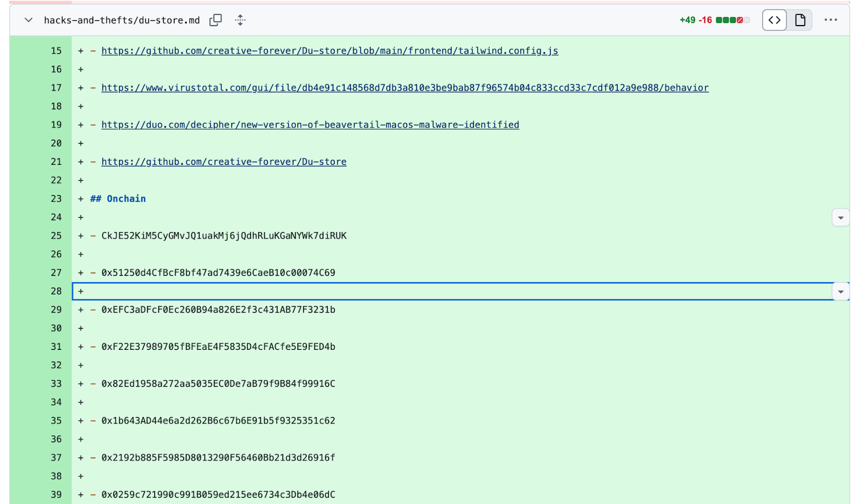This screenshot has width=854, height=504.
Task: Open dropdown arrow beside line 24
Action: point(841,218)
